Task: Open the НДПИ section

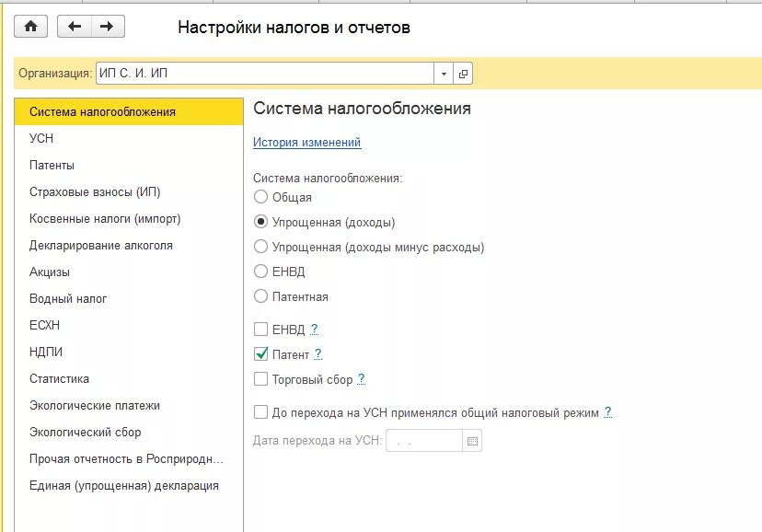Action: pyautogui.click(x=129, y=352)
